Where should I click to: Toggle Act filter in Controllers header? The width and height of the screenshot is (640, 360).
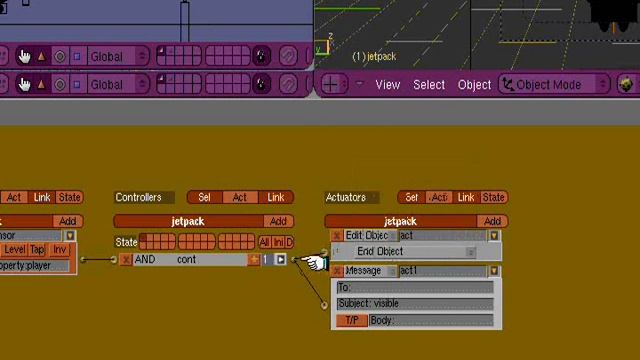[240, 198]
